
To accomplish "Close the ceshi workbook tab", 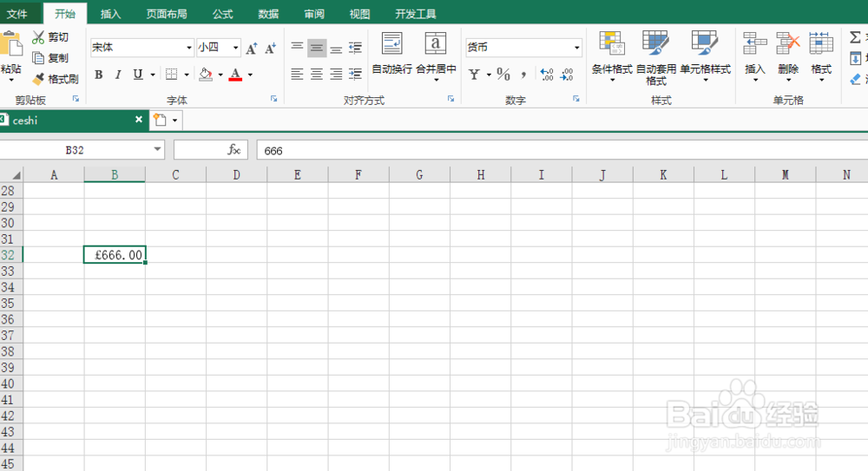I will pos(139,120).
